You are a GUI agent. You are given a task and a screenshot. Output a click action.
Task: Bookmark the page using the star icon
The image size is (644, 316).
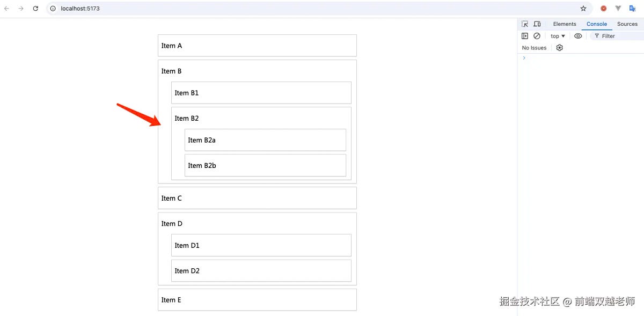pyautogui.click(x=583, y=9)
